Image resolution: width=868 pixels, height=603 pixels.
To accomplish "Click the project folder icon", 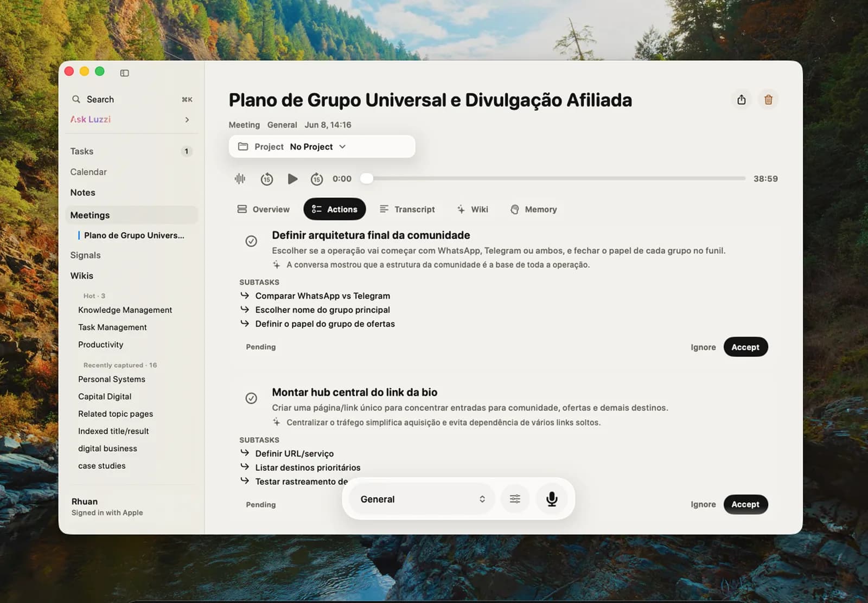I will (243, 146).
